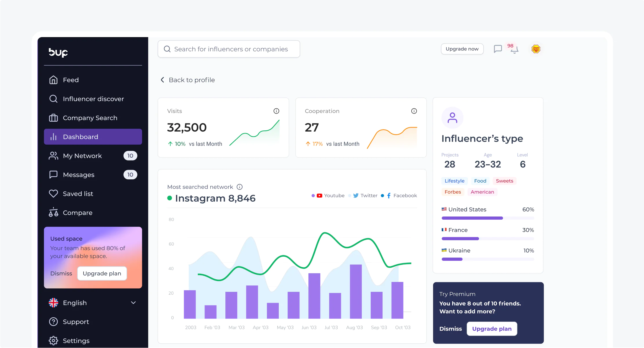Click the Twitter bird in chart legend

[356, 196]
